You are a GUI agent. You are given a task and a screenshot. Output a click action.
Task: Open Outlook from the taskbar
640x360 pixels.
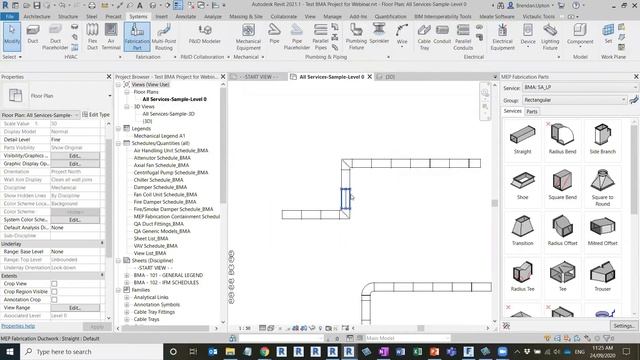tap(213, 351)
